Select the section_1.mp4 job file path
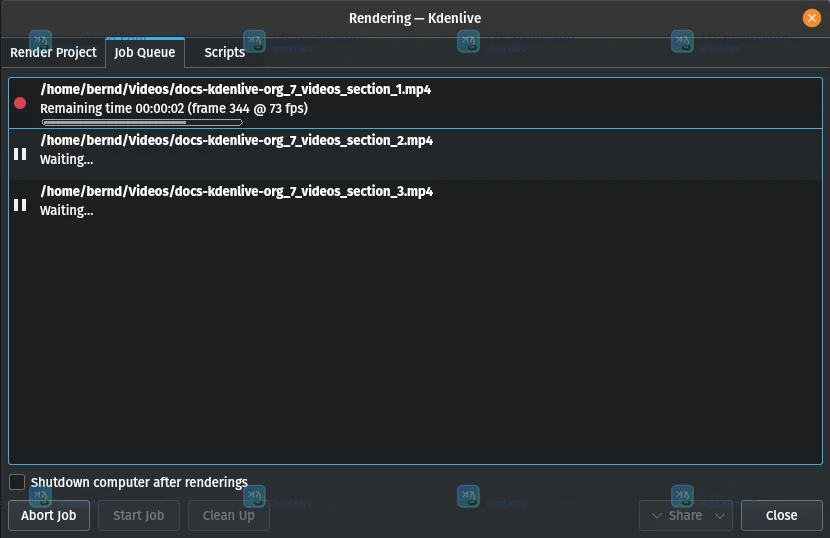This screenshot has width=830, height=538. [x=236, y=89]
